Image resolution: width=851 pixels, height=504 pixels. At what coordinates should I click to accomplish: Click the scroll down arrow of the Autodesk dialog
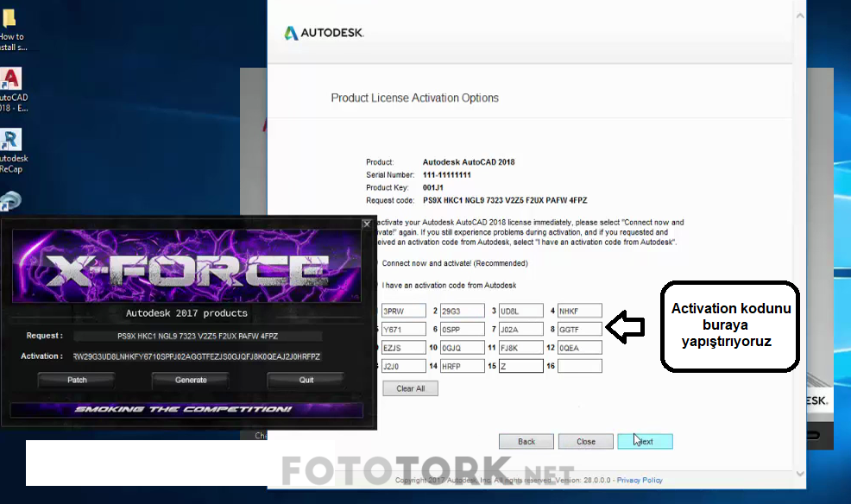800,474
